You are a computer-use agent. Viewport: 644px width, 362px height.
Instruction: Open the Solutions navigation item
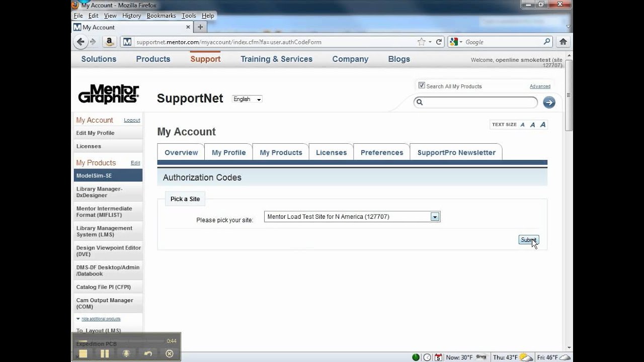pyautogui.click(x=99, y=59)
